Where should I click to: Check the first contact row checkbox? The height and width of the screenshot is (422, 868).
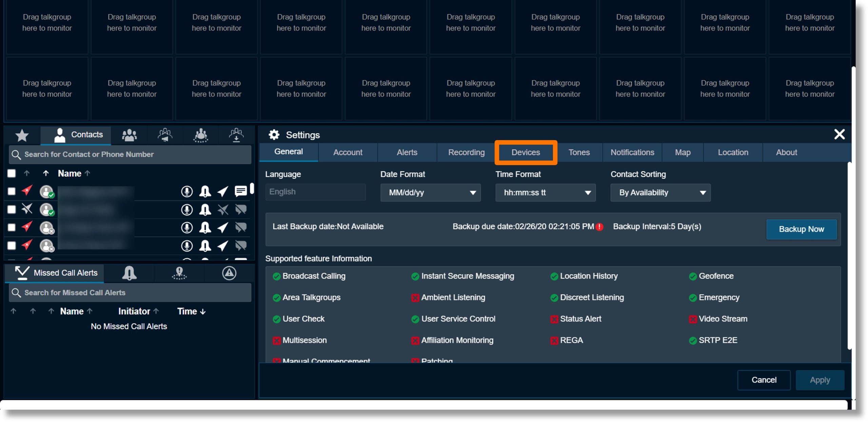coord(12,192)
